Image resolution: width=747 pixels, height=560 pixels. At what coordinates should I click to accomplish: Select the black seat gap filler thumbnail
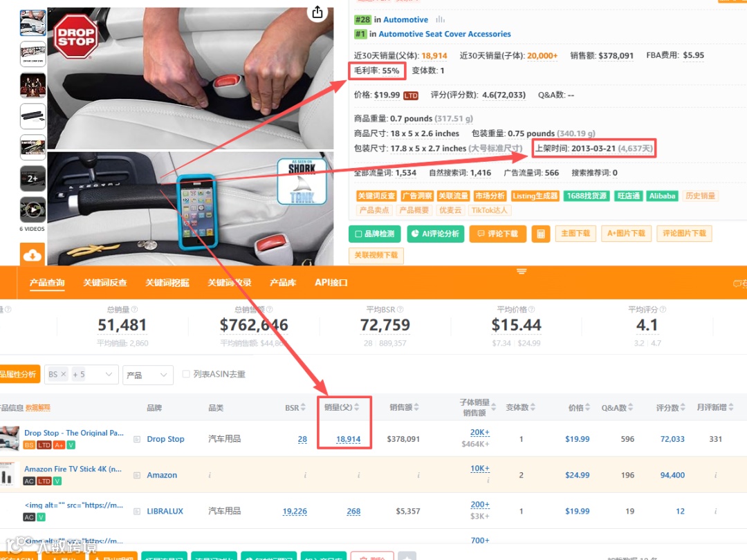33,116
